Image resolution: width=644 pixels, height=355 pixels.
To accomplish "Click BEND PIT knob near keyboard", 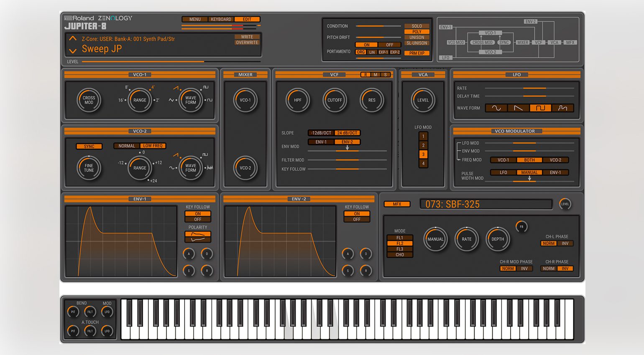I will point(73,312).
